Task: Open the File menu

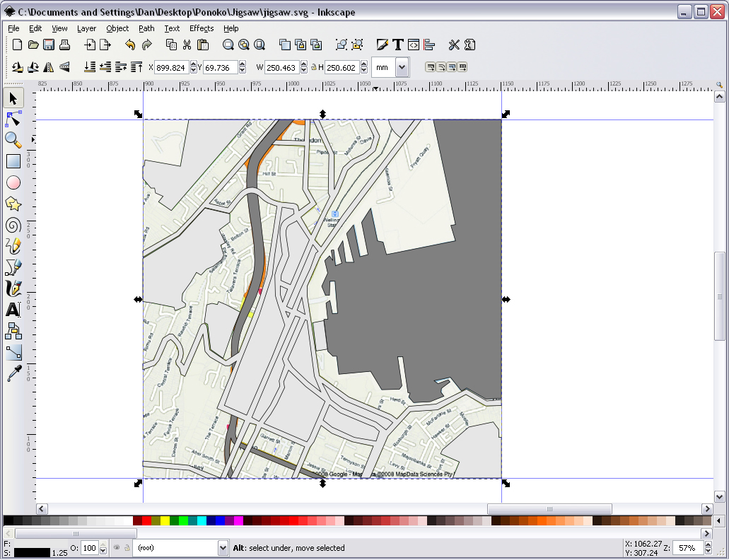Action: pos(13,28)
